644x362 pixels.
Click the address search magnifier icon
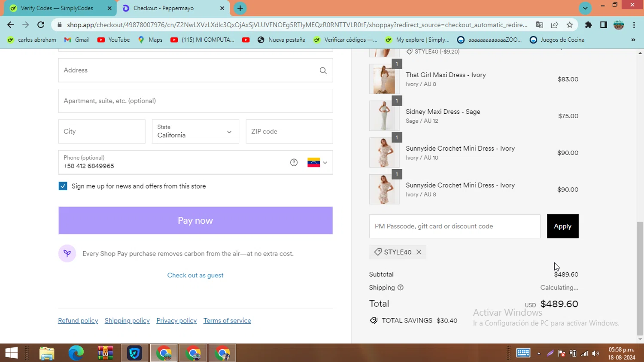point(323,70)
